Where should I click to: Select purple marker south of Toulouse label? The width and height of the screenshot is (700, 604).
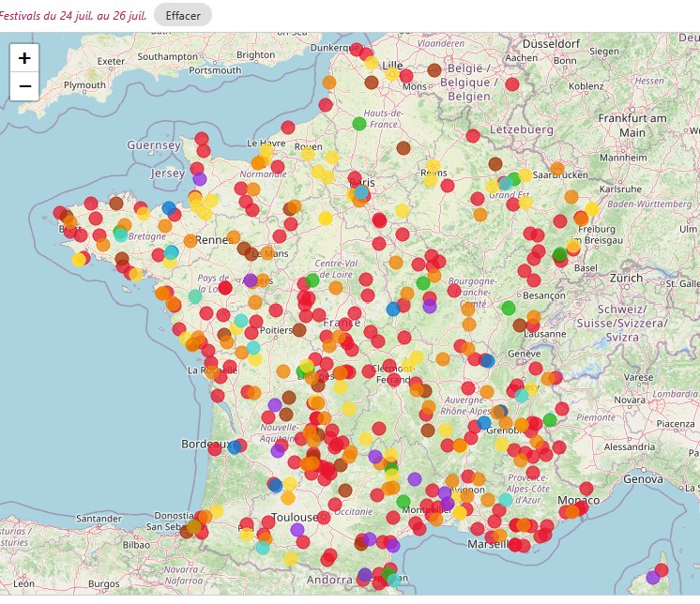tap(297, 530)
